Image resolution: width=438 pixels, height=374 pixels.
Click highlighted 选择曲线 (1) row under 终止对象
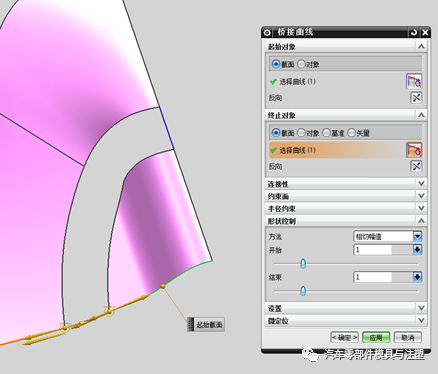pyautogui.click(x=337, y=150)
